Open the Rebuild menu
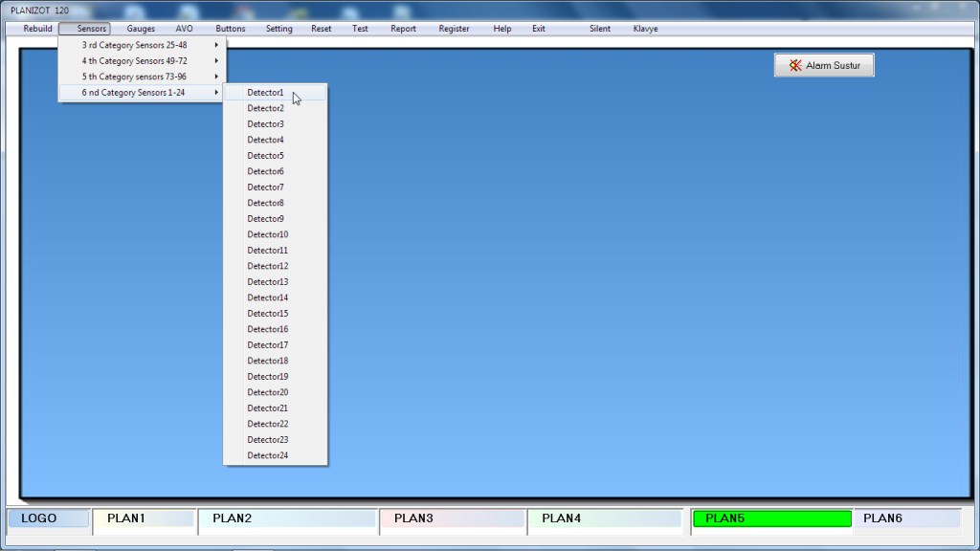Screen dimensions: 980x551 [x=38, y=29]
